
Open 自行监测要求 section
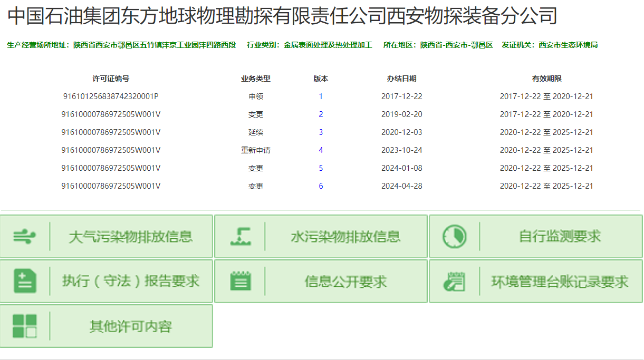pos(536,237)
